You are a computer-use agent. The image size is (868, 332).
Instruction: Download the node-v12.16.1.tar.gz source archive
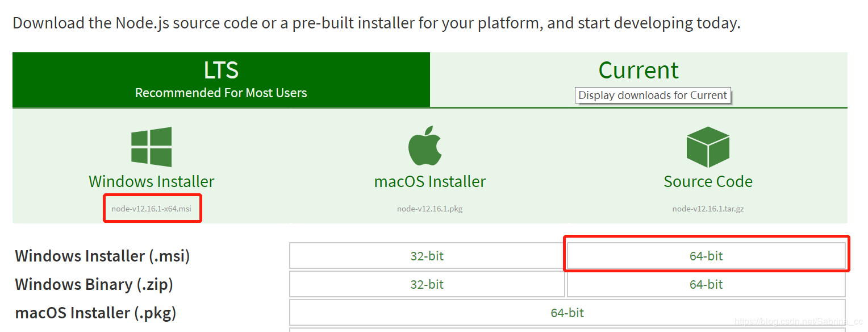click(708, 208)
